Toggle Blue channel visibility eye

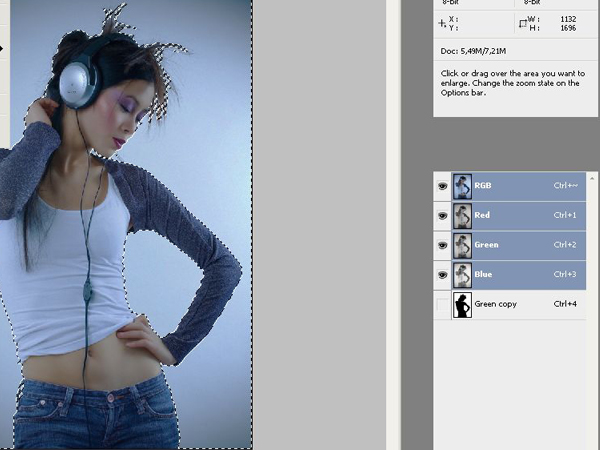pos(442,275)
